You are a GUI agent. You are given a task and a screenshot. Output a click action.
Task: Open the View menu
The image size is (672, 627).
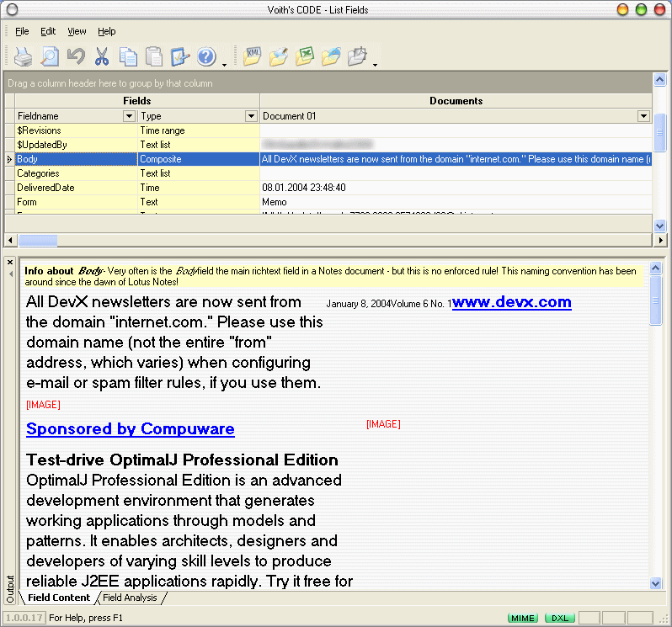coord(77,31)
